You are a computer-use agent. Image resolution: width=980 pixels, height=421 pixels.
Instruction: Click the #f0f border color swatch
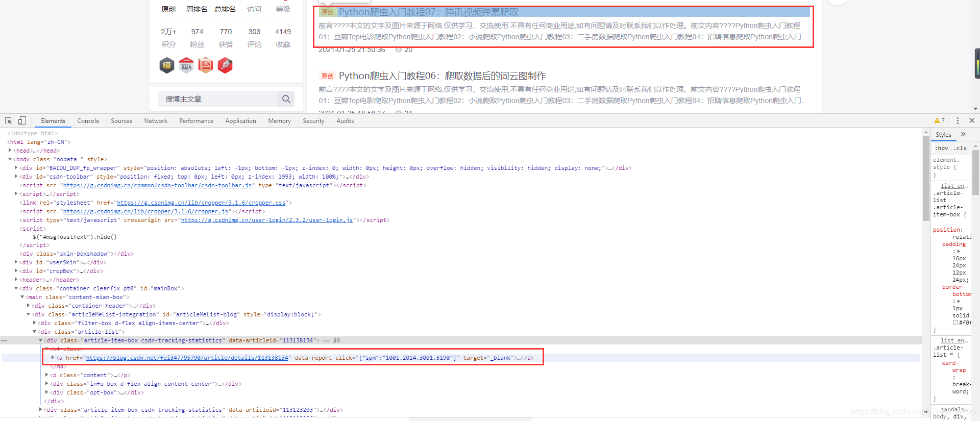coord(955,323)
